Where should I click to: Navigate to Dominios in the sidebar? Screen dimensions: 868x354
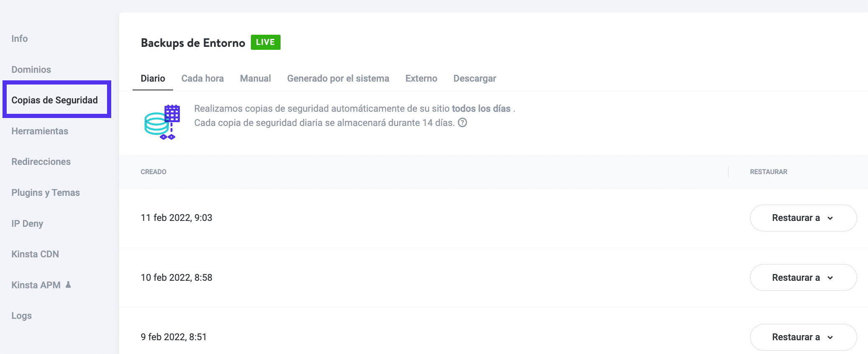point(31,69)
